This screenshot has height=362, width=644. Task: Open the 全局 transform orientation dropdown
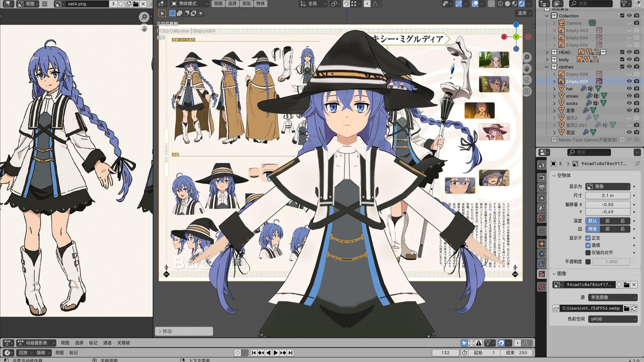click(x=313, y=4)
